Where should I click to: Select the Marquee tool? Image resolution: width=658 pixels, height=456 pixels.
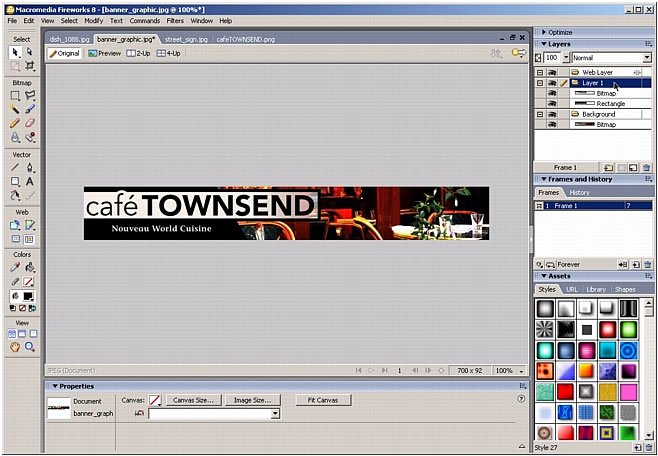pyautogui.click(x=15, y=96)
